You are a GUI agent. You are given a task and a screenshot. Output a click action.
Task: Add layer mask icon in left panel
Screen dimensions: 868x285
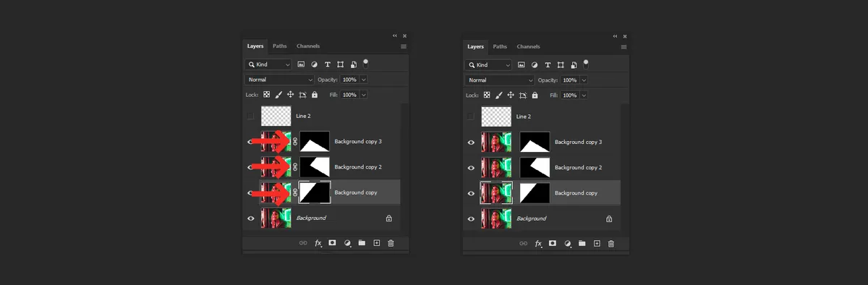pos(333,244)
